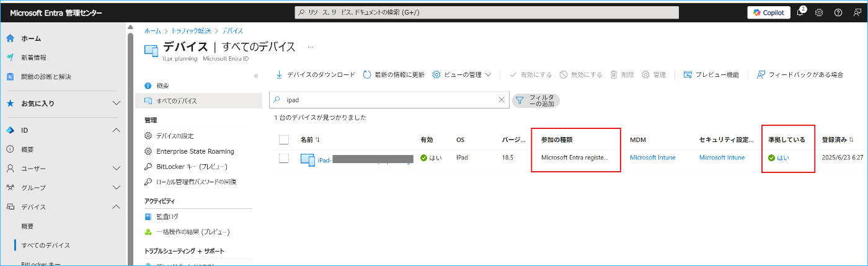Image resolution: width=868 pixels, height=266 pixels.
Task: Click the セキュリティ設定 Microsoft Intune link
Action: coord(722,157)
